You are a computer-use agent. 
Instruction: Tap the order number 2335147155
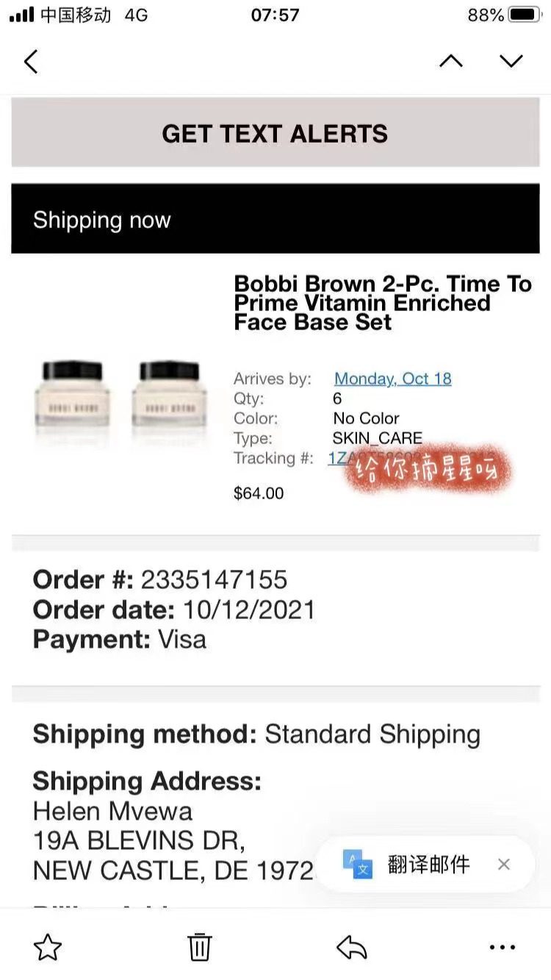[x=214, y=579]
